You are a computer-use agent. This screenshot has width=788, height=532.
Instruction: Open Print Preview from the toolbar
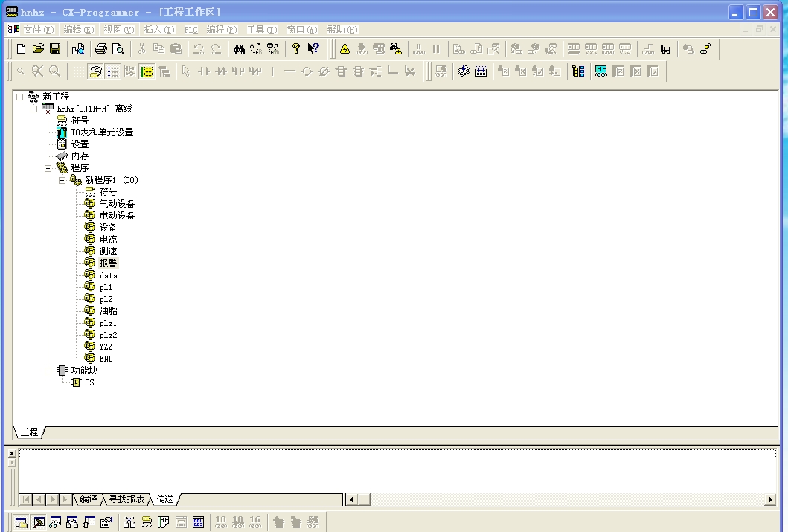118,49
